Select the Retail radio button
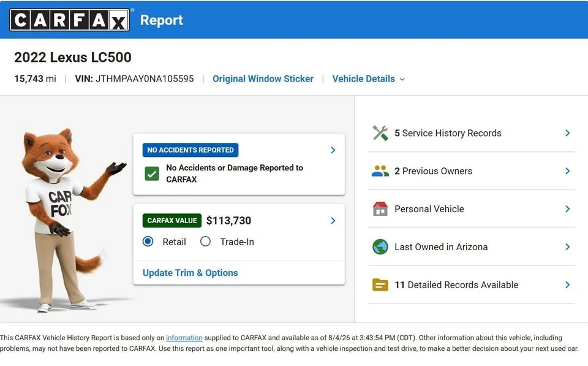The height and width of the screenshot is (366, 588). click(148, 242)
